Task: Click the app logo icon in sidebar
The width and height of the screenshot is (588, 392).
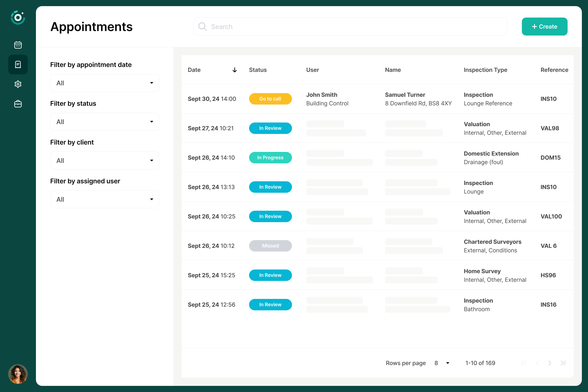Action: [x=18, y=18]
